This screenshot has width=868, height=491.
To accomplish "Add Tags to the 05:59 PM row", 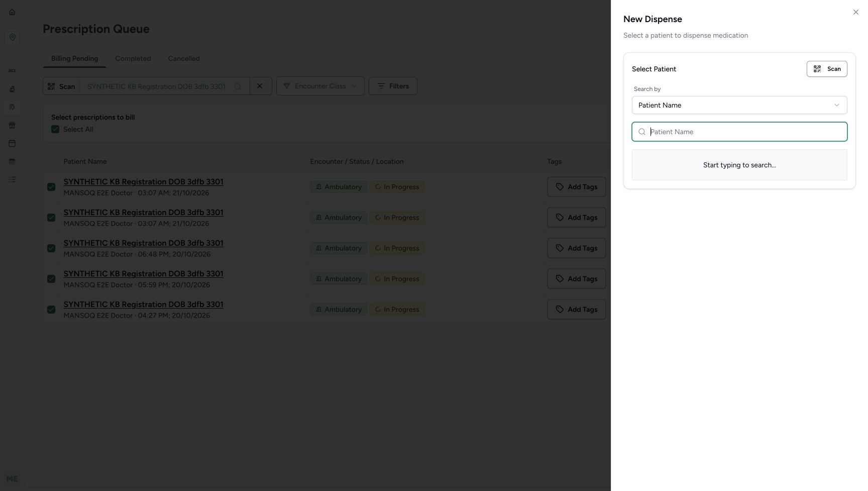I will point(576,279).
